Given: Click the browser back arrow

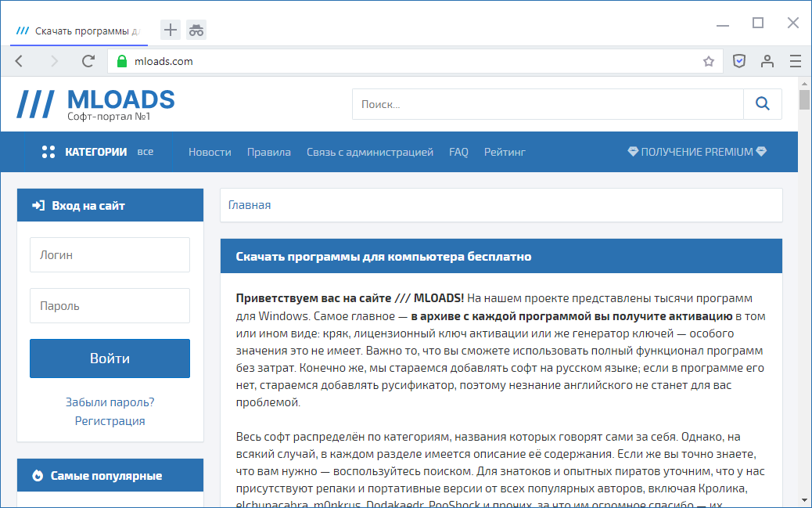Looking at the screenshot, I should click(19, 61).
